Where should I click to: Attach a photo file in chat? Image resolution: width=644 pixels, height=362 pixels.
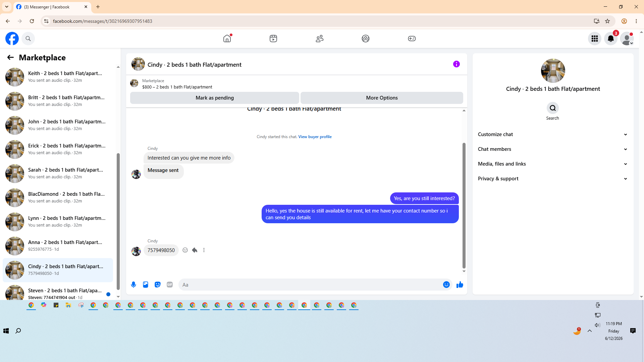[x=146, y=285]
